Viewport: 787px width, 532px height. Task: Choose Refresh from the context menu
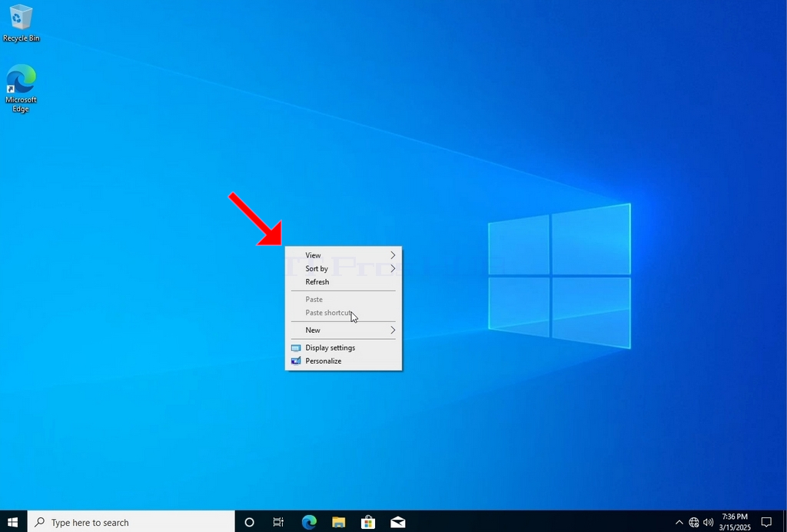pyautogui.click(x=344, y=281)
